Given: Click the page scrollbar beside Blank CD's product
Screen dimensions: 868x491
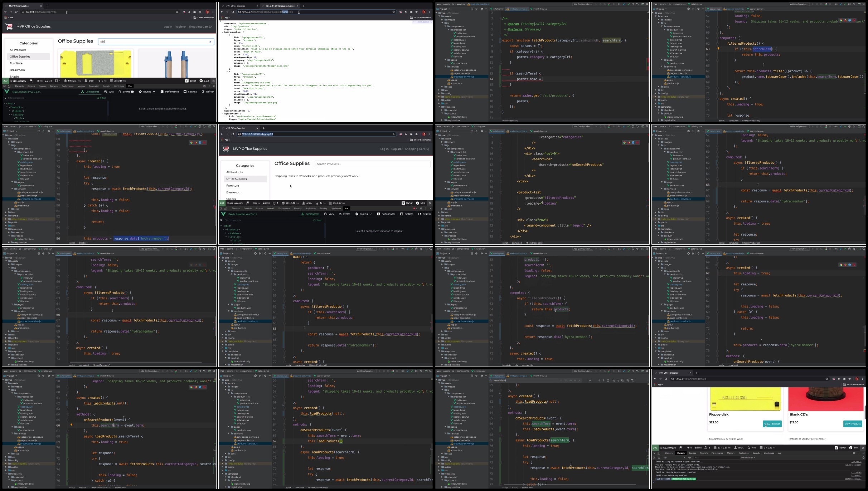Looking at the screenshot, I should (x=865, y=413).
